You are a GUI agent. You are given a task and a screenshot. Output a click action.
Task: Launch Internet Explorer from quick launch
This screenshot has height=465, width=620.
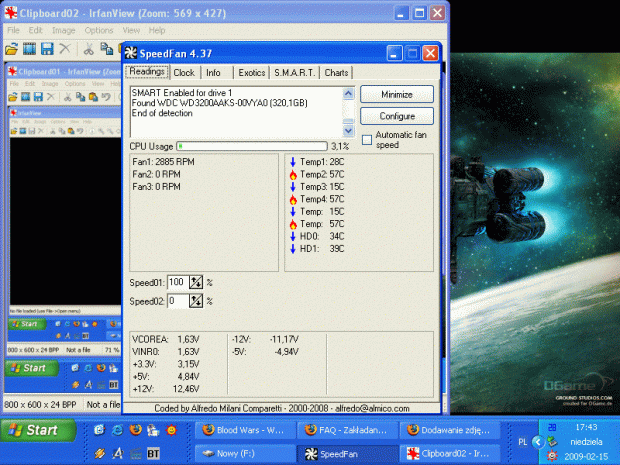(x=117, y=430)
